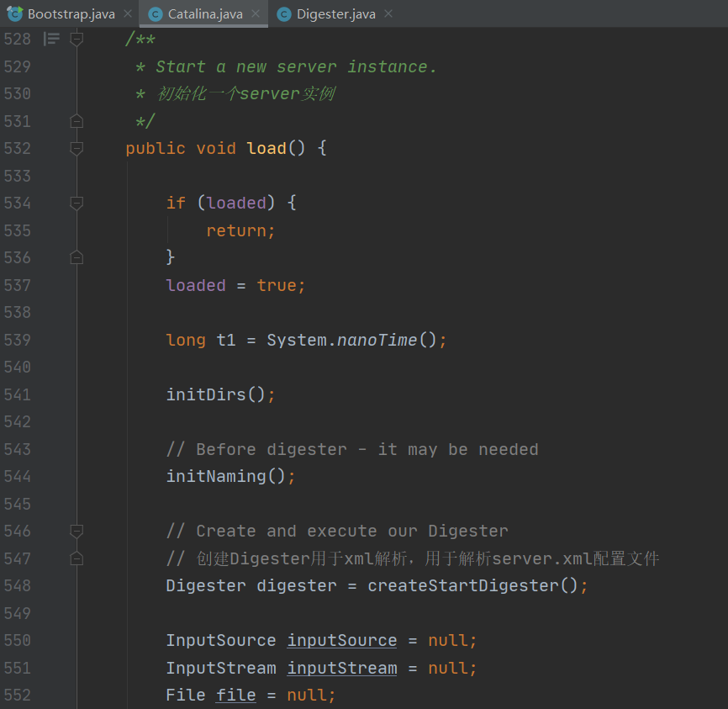Click the t1 variable declaration
The height and width of the screenshot is (709, 728).
(225, 340)
